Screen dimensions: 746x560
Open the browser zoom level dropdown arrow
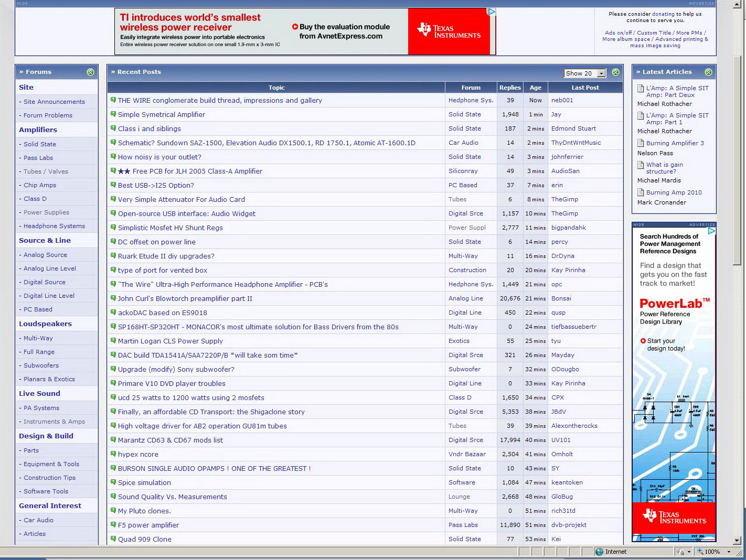729,552
